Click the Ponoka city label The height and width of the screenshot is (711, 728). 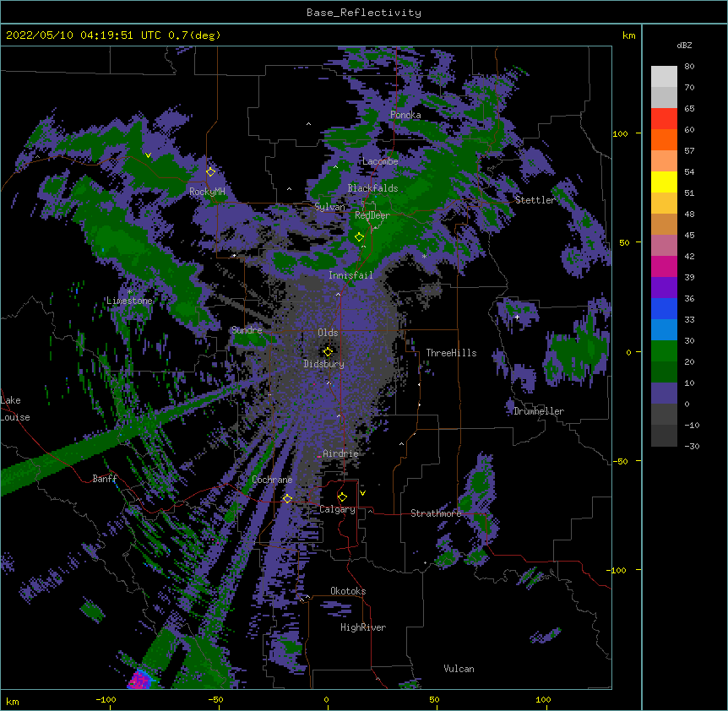(405, 115)
